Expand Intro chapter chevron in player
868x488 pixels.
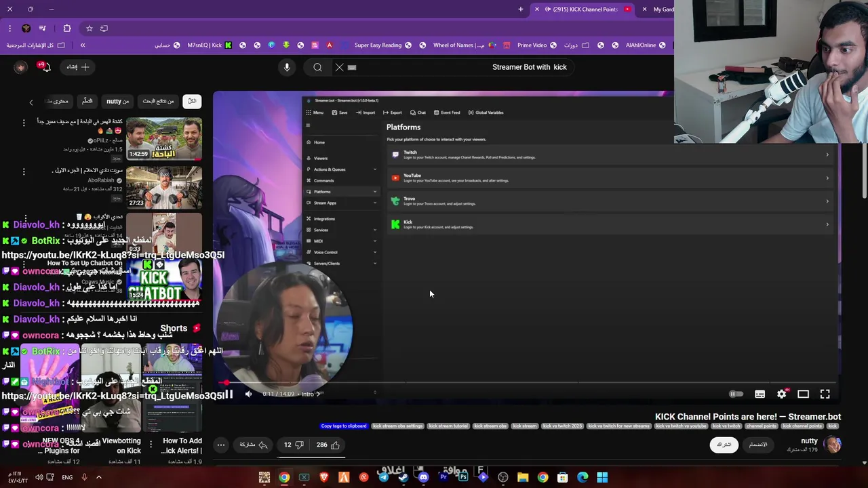(x=318, y=394)
